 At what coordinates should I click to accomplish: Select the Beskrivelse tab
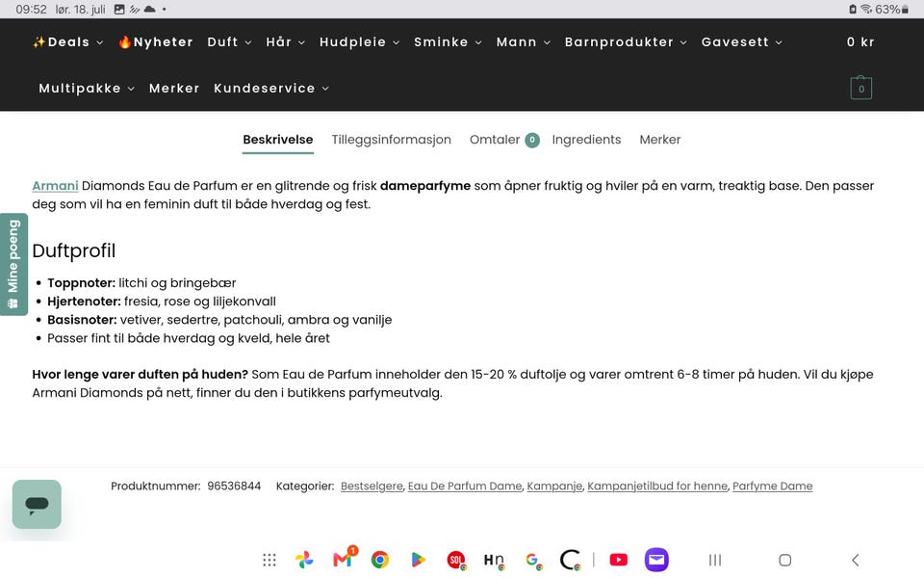[278, 140]
